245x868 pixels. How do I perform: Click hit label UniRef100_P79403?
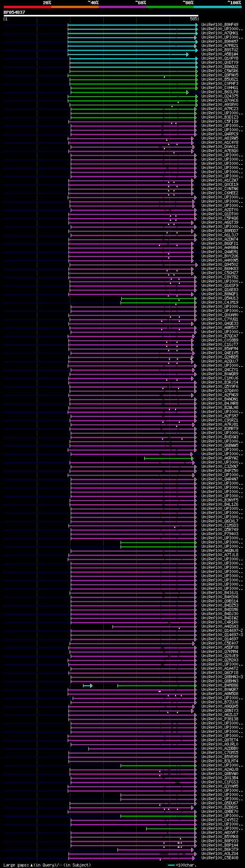pyautogui.click(x=220, y=534)
